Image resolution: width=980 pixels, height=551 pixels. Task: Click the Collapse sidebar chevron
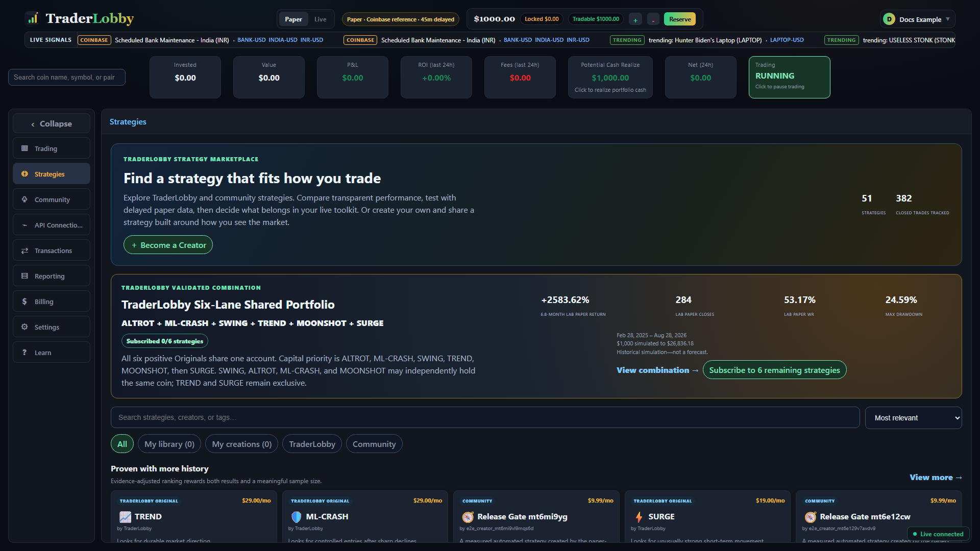click(33, 124)
